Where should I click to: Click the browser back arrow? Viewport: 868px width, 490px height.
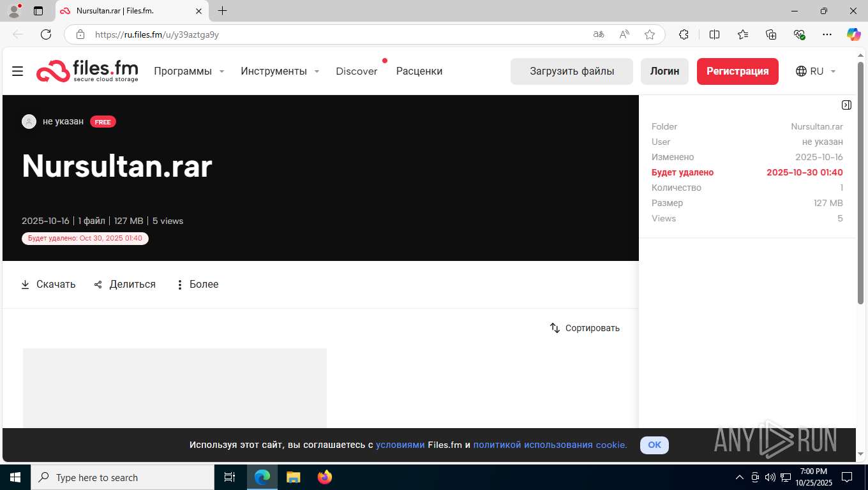[18, 34]
